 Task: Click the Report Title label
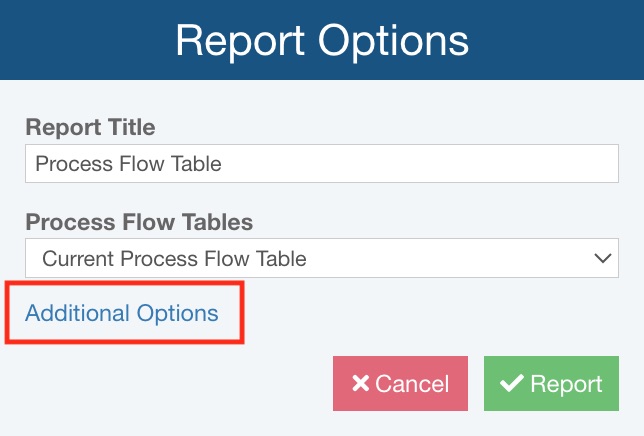90,128
